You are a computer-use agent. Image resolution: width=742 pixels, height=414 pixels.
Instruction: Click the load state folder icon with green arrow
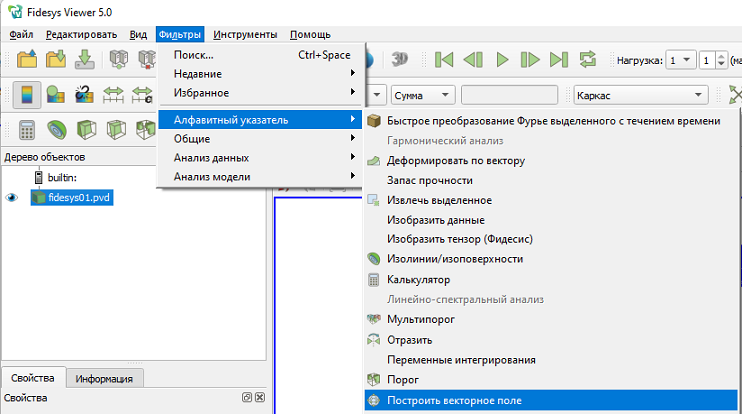pos(56,59)
